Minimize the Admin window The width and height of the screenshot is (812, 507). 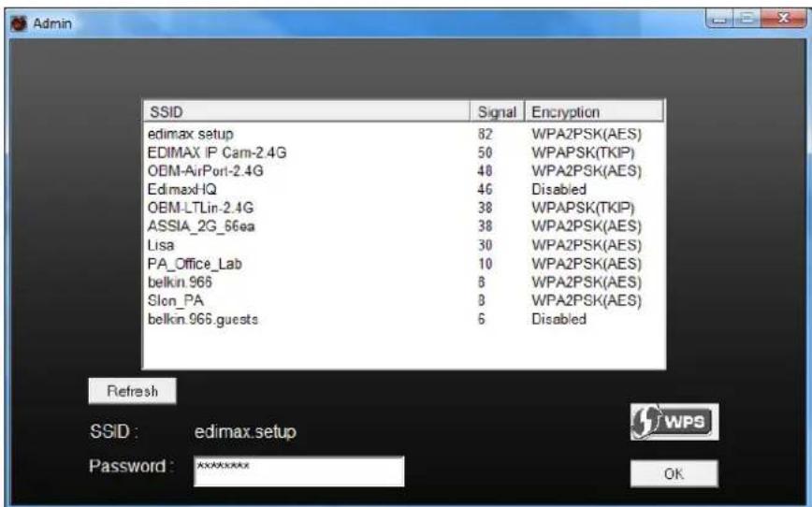pos(718,19)
